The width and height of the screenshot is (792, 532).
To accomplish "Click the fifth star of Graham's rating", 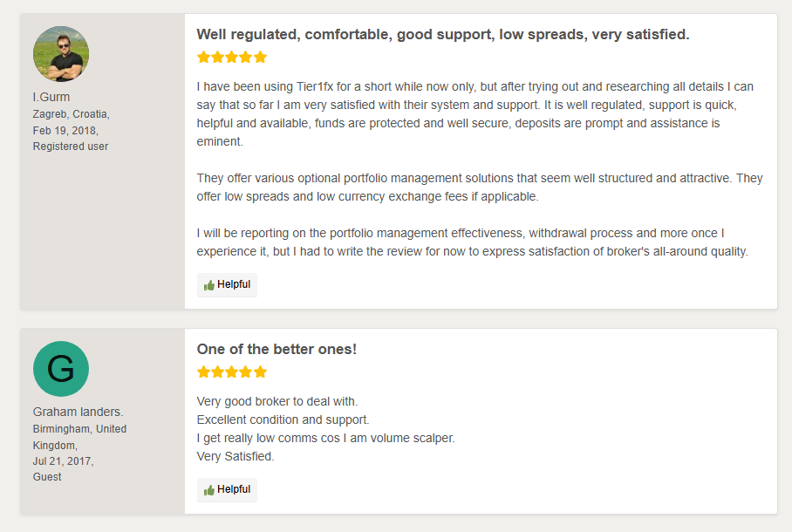I will [x=260, y=372].
